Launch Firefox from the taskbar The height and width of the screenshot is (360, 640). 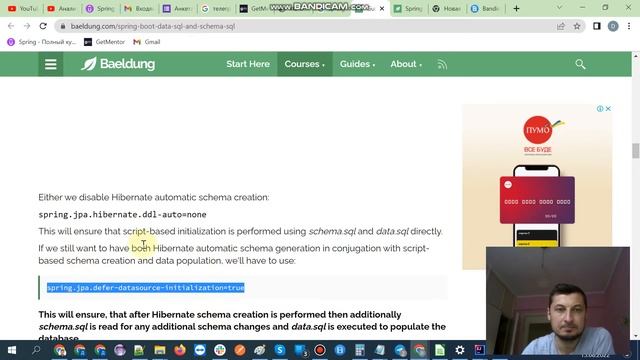pos(180,350)
